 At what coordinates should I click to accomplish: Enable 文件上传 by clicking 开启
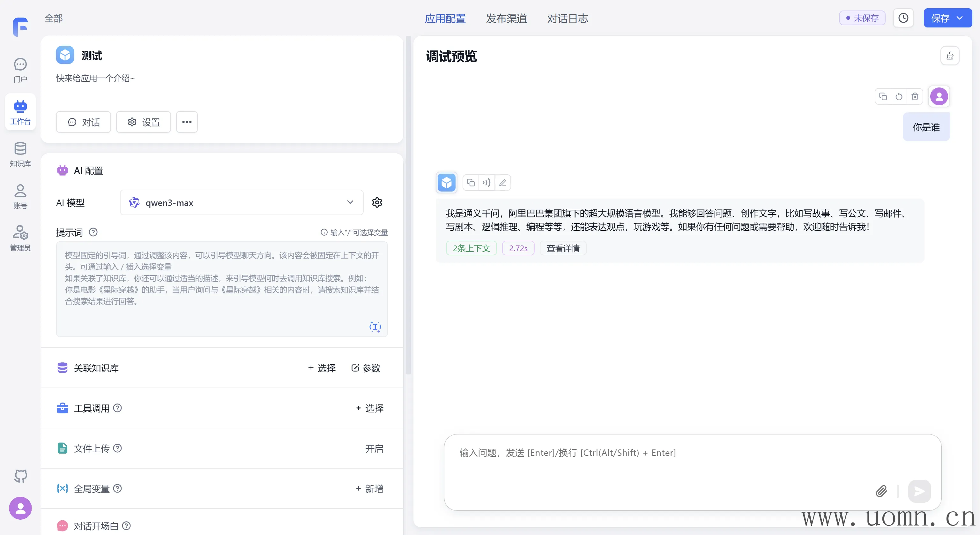click(x=374, y=448)
